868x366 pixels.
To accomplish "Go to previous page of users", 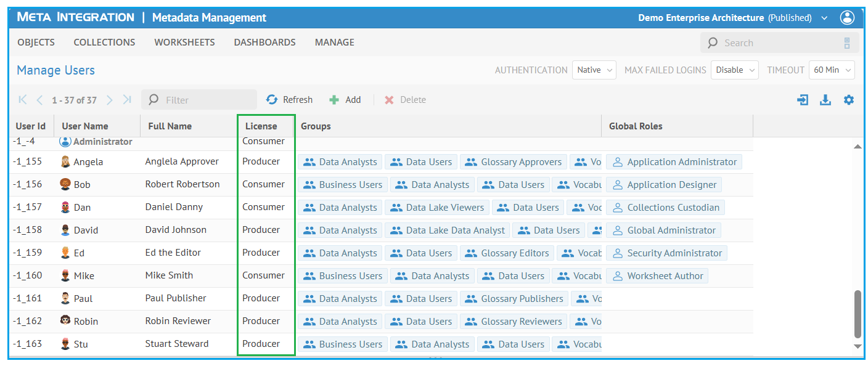I will [39, 100].
